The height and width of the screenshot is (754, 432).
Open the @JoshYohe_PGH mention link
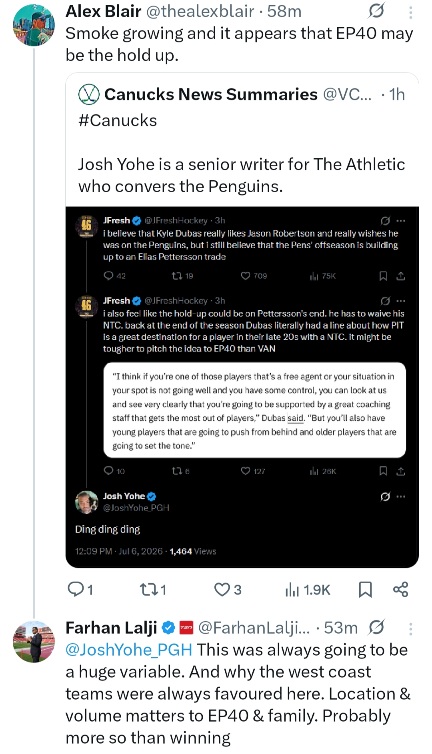coord(128,650)
